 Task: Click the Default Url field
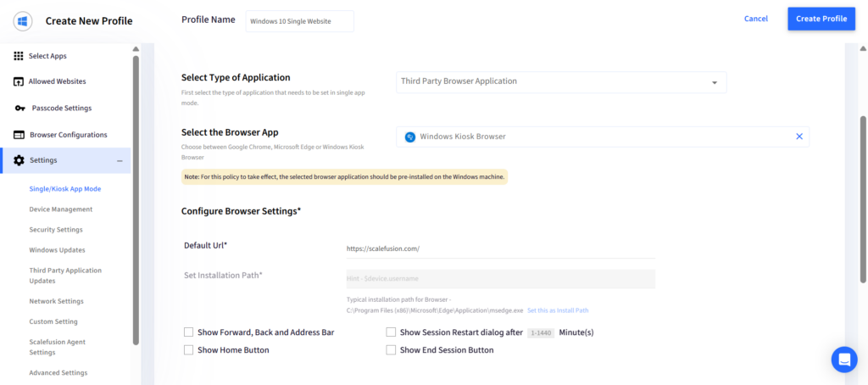pos(500,248)
